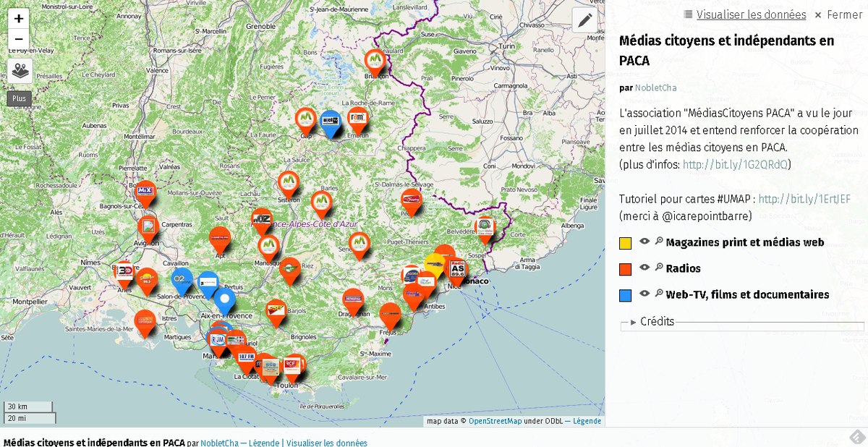Click the orange M marker at Gap
The height and width of the screenshot is (447, 868).
[307, 121]
